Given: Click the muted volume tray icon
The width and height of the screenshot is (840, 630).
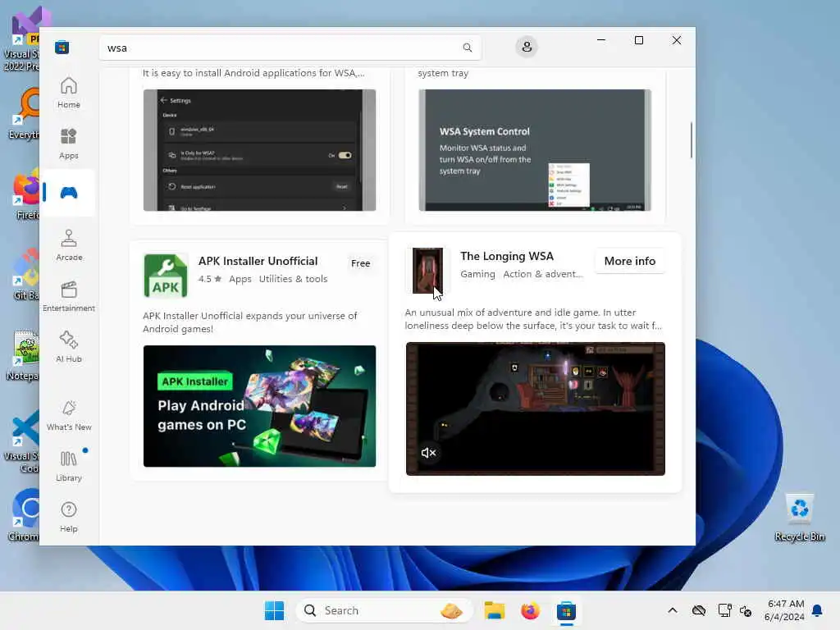Looking at the screenshot, I should [x=746, y=610].
